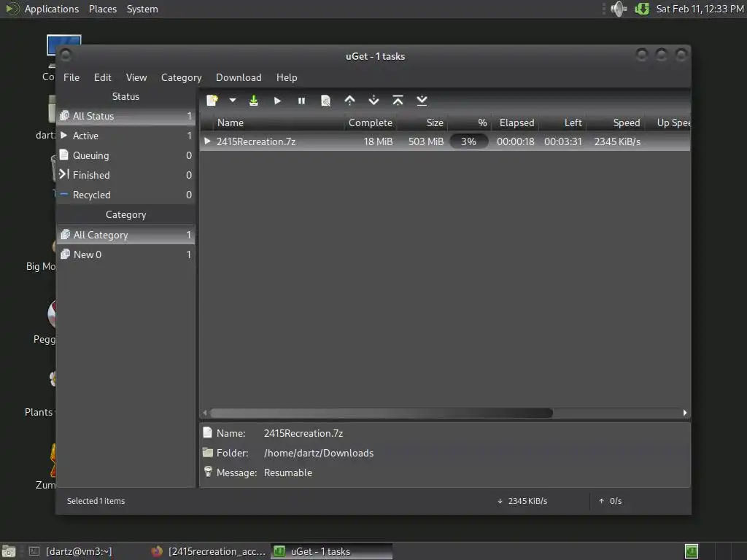Screen dimensions: 747x560
Task: Click the uGet green tray icon
Action: tap(642, 9)
